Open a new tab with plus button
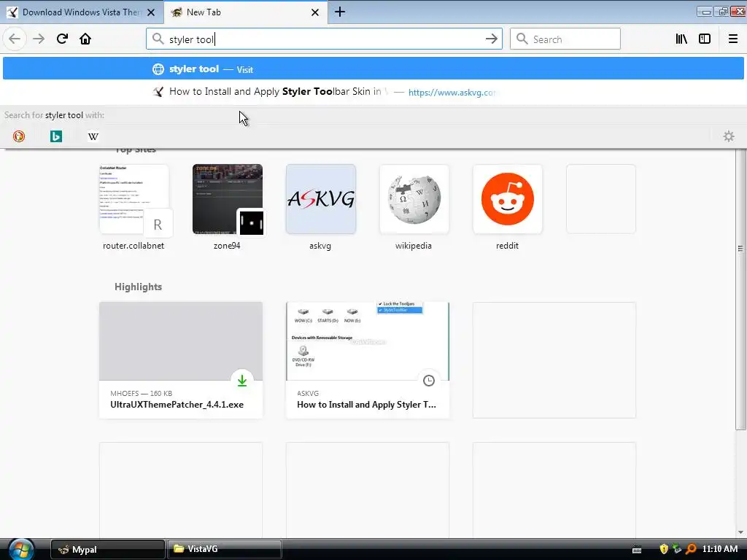The height and width of the screenshot is (560, 747). coord(340,12)
